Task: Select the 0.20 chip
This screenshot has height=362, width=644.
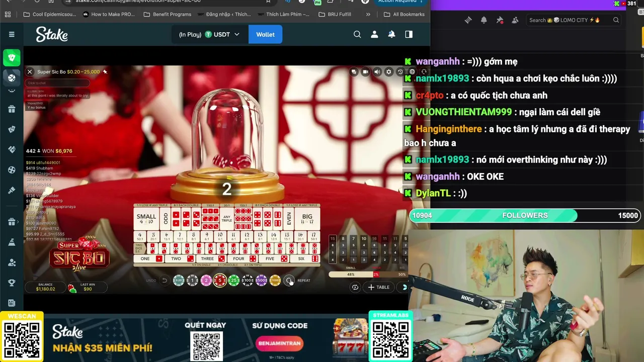Action: pyautogui.click(x=179, y=281)
